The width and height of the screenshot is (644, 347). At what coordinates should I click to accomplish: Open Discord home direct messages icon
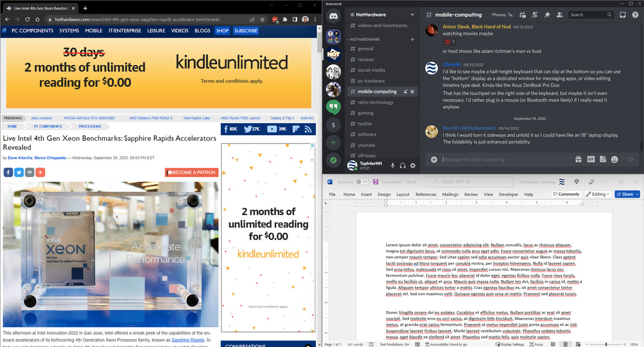(333, 17)
